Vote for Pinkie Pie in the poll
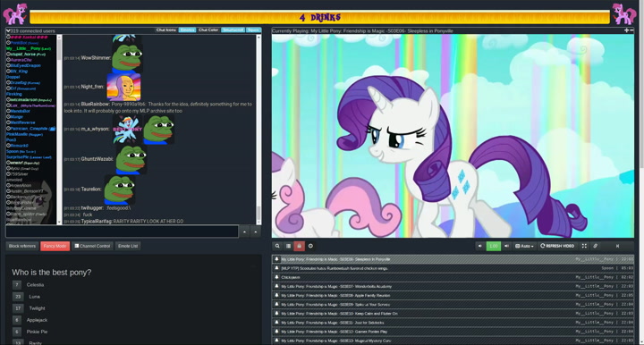This screenshot has width=644, height=345. (17, 332)
